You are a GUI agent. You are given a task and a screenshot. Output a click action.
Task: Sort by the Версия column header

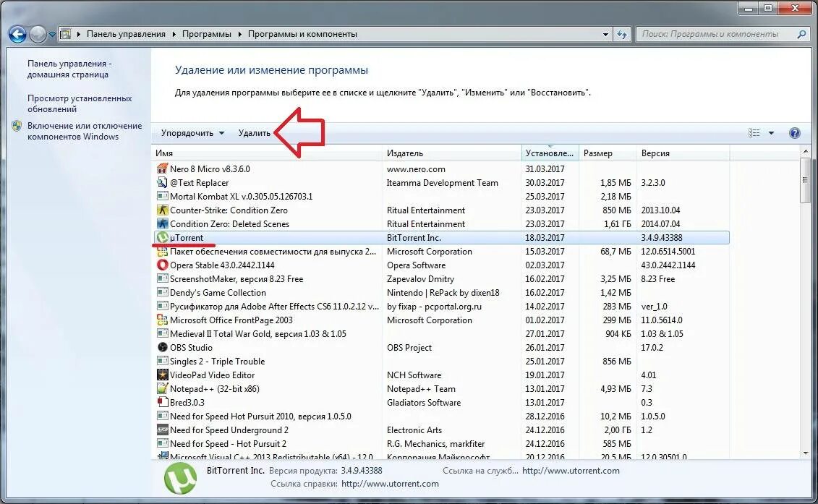pyautogui.click(x=683, y=153)
